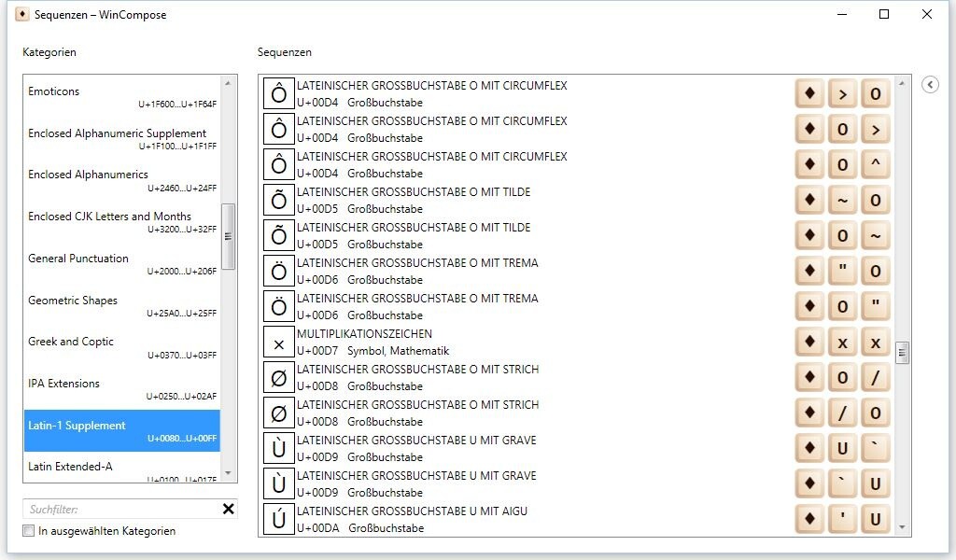956x560 pixels.
Task: Click the Ö glyph in the O-then-quote row
Action: coord(278,306)
